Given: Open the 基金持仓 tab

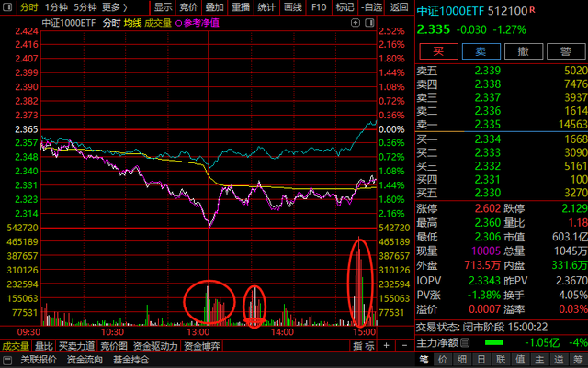Looking at the screenshot, I should [130, 360].
